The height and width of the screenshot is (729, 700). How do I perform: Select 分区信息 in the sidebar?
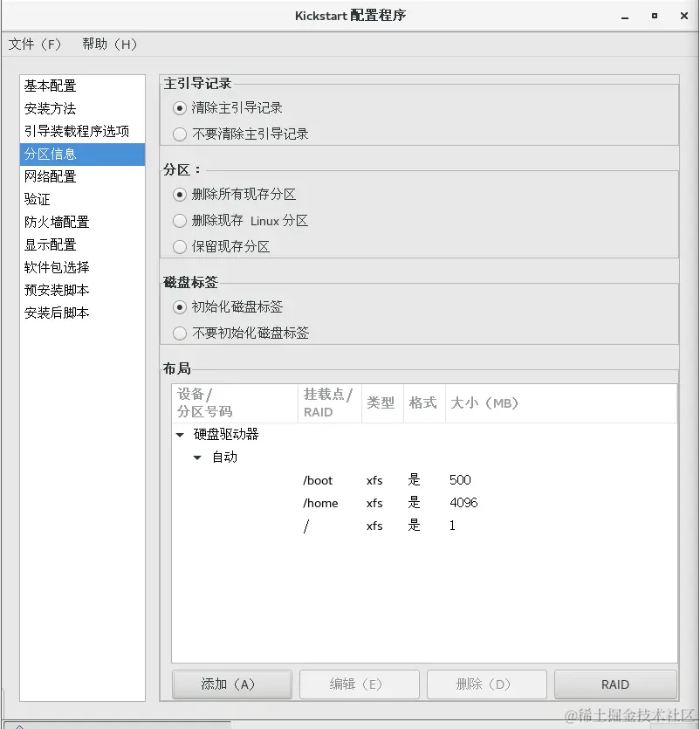(x=82, y=155)
